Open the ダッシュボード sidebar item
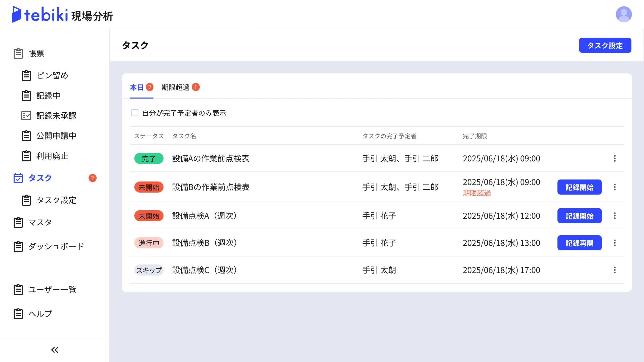This screenshot has width=644, height=362. (x=56, y=246)
